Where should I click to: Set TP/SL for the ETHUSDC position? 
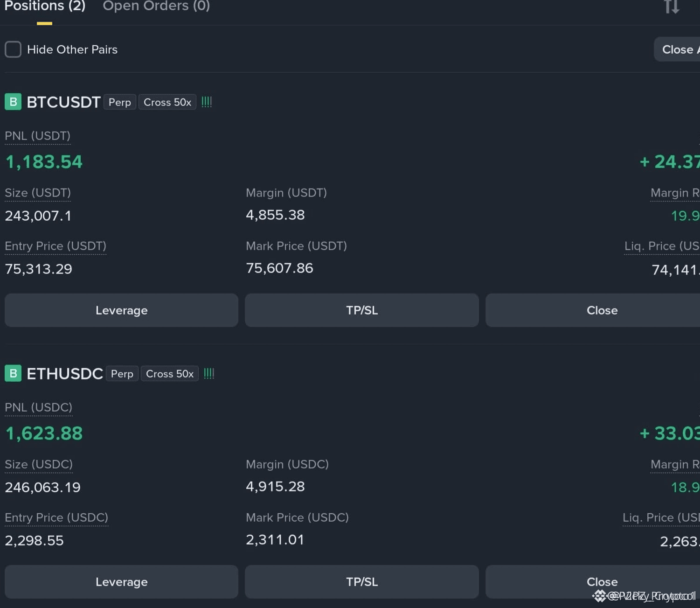(362, 582)
